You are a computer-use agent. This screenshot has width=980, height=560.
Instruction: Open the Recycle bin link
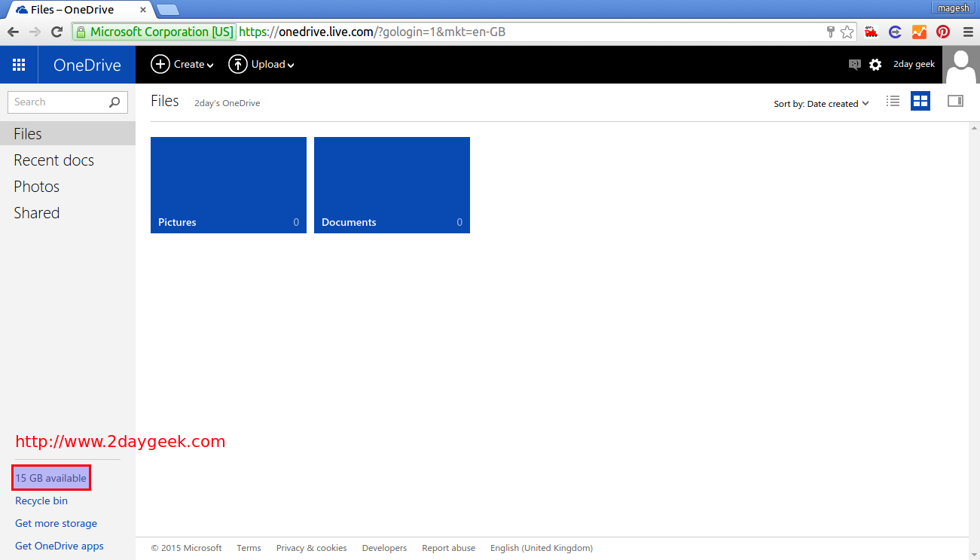pyautogui.click(x=41, y=501)
